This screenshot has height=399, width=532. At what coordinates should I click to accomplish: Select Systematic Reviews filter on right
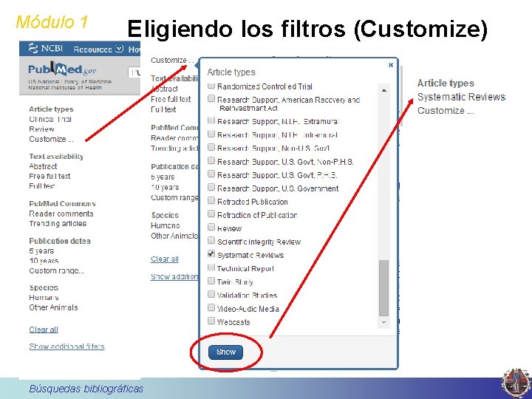click(x=461, y=97)
